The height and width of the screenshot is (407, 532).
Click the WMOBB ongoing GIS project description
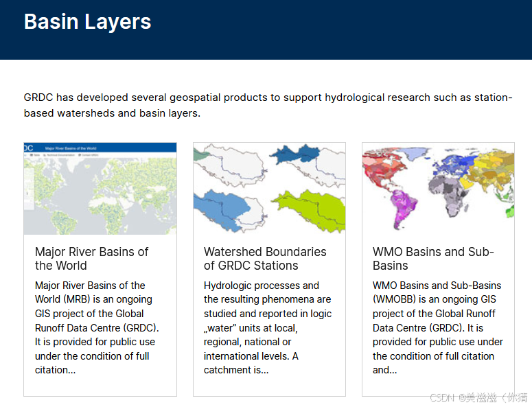(x=438, y=327)
